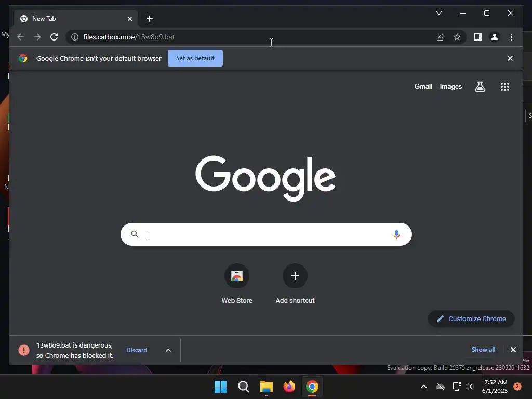Open the clock showing 7:52 AM
Viewport: 532px width, 399px height.
[x=495, y=387]
